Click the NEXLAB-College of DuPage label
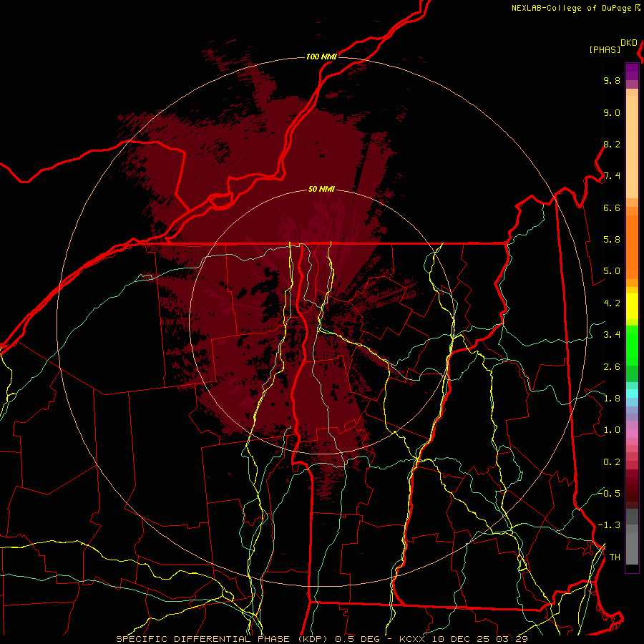The height and width of the screenshot is (644, 644). [571, 8]
